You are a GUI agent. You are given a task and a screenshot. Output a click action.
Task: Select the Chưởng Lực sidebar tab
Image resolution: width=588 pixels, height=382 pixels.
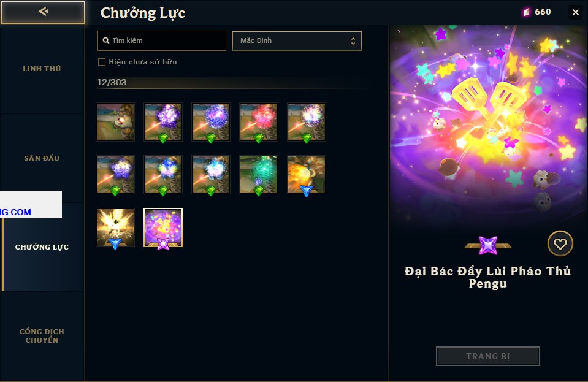coord(42,247)
